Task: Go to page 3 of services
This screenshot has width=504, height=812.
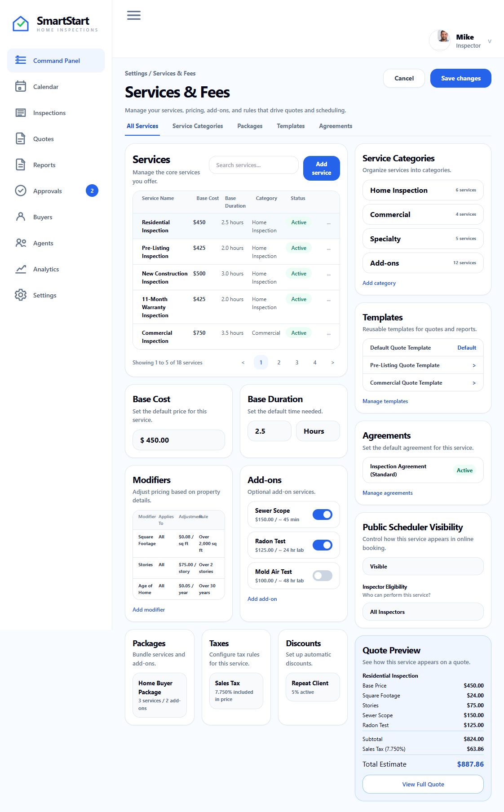Action: (297, 362)
